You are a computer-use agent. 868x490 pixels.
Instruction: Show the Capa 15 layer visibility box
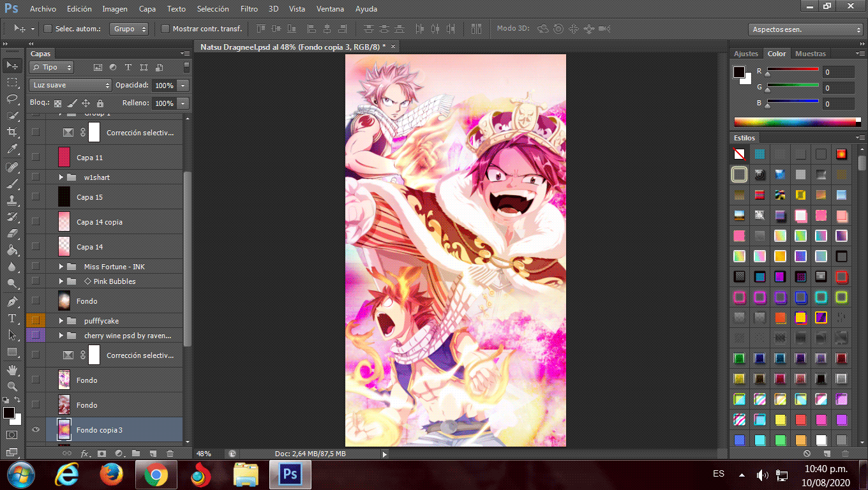36,197
